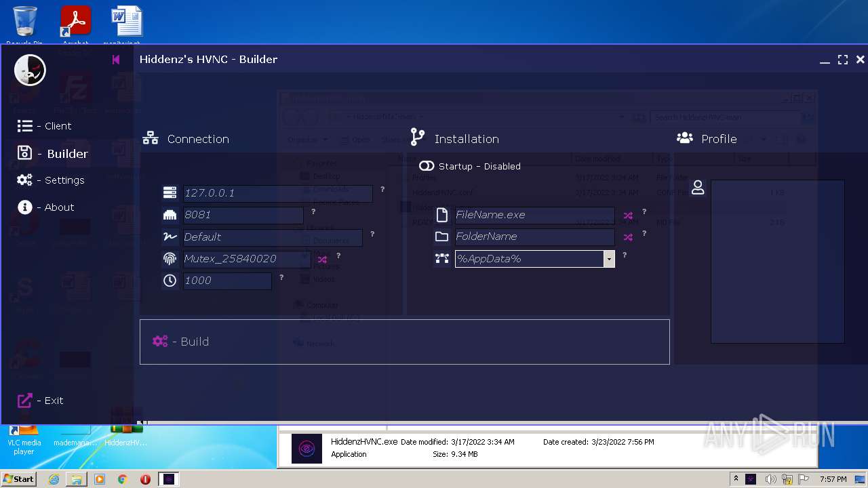Click the Profile section heading
Image resolution: width=868 pixels, height=488 pixels.
pyautogui.click(x=719, y=139)
